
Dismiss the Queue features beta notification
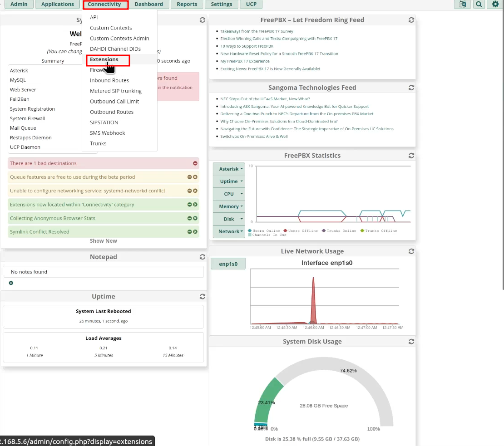coord(195,177)
